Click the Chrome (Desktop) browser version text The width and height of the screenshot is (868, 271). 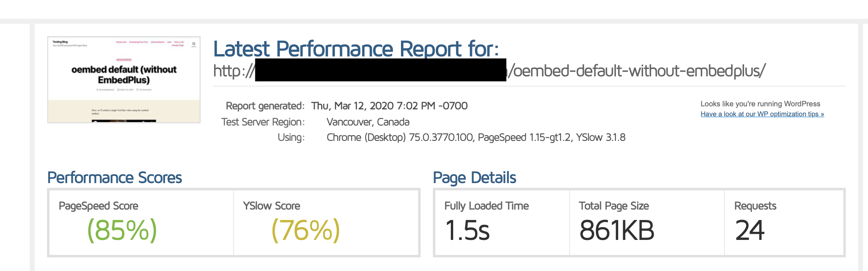tap(400, 137)
